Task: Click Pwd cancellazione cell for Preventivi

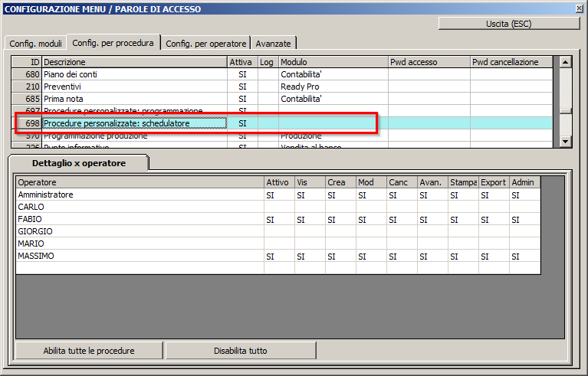Action: coord(511,87)
